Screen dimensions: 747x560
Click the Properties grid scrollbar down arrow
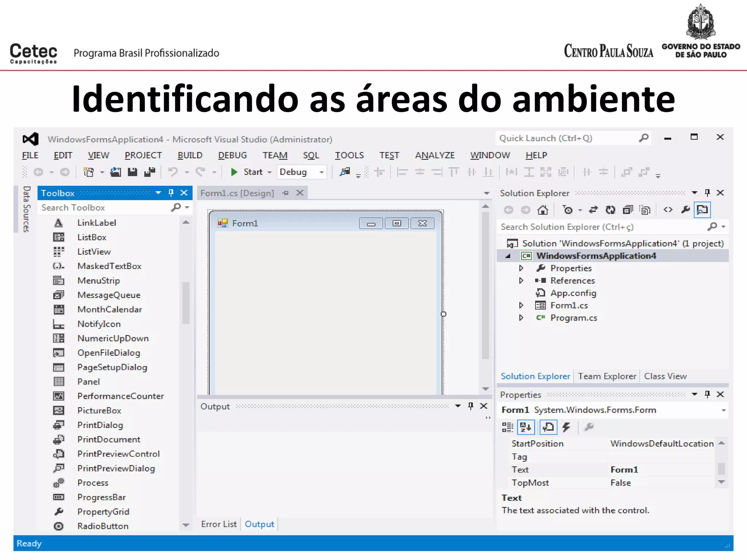tap(721, 482)
